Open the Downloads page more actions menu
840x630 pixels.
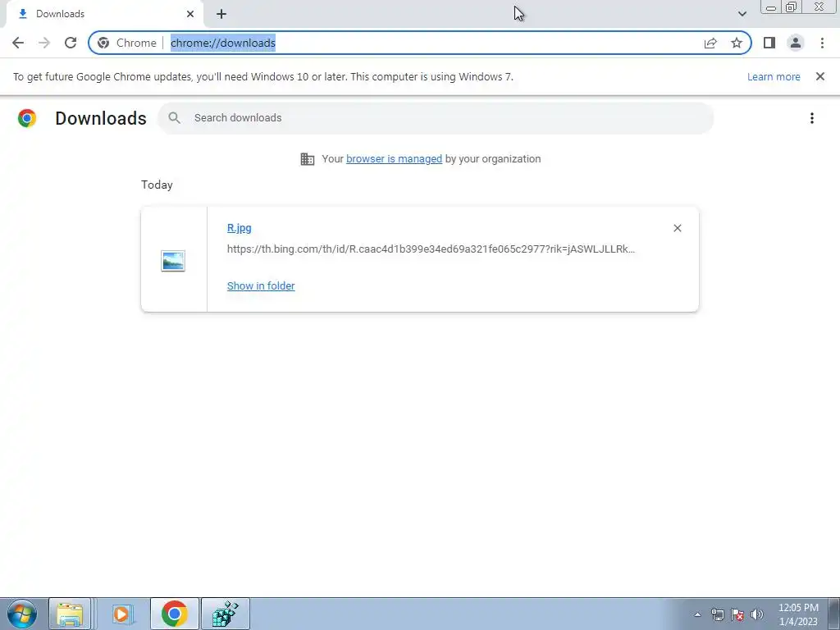pos(812,118)
